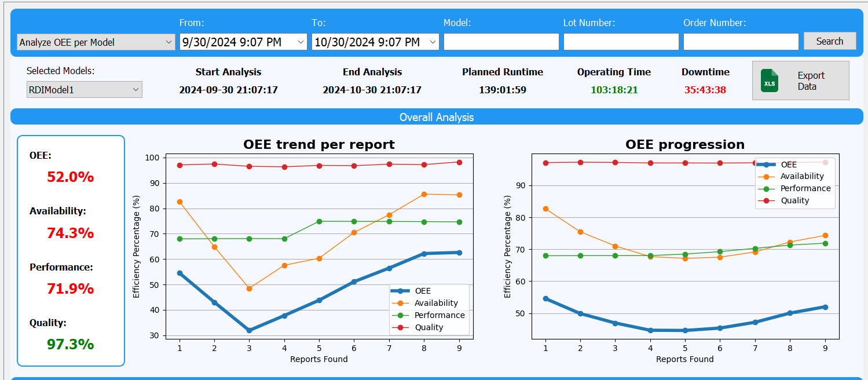Select the Order Number input box

click(741, 42)
